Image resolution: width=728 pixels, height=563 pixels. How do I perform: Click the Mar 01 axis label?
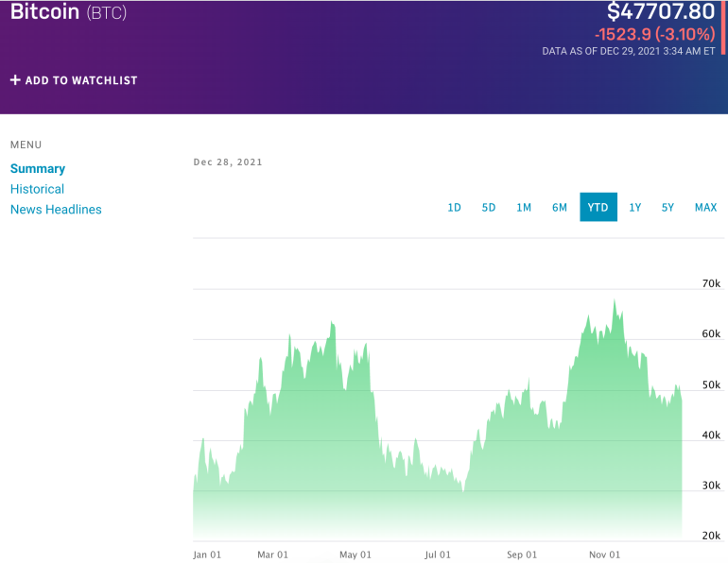[272, 554]
